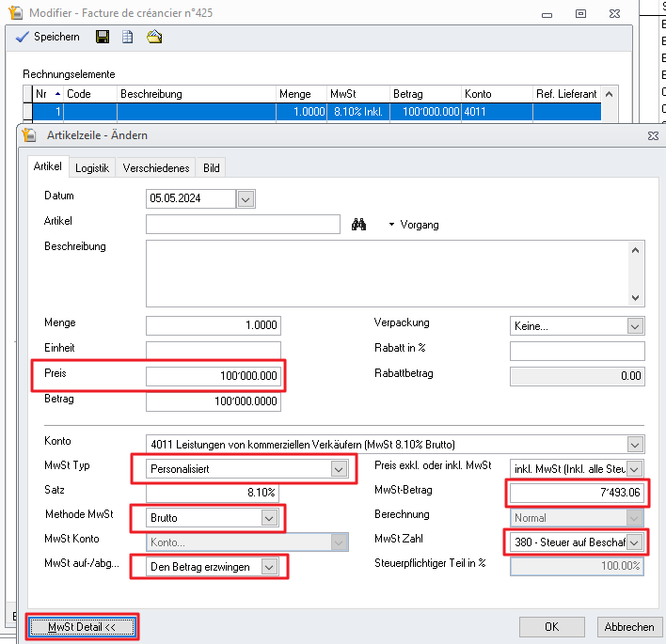This screenshot has height=644, width=666.
Task: Click the Datum field with 05.05.2024
Action: pos(191,198)
